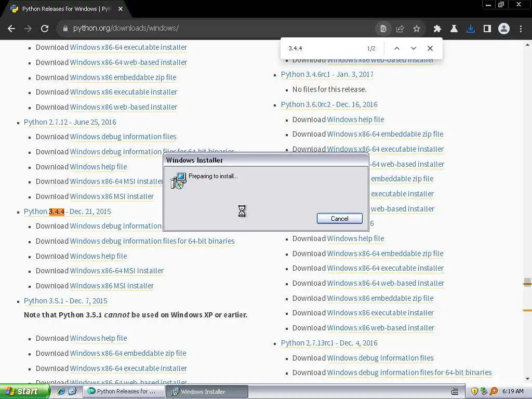Open Python 3.5.1 - Dec. 7, 2015 link

click(x=65, y=301)
